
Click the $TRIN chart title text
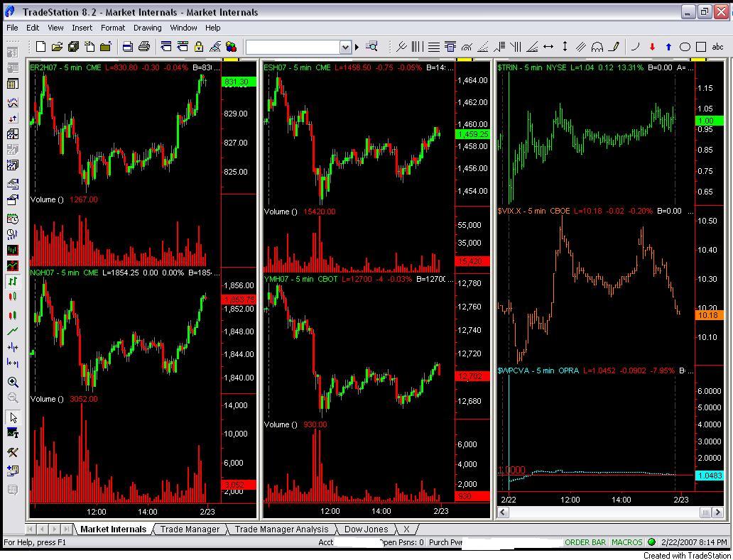(532, 67)
